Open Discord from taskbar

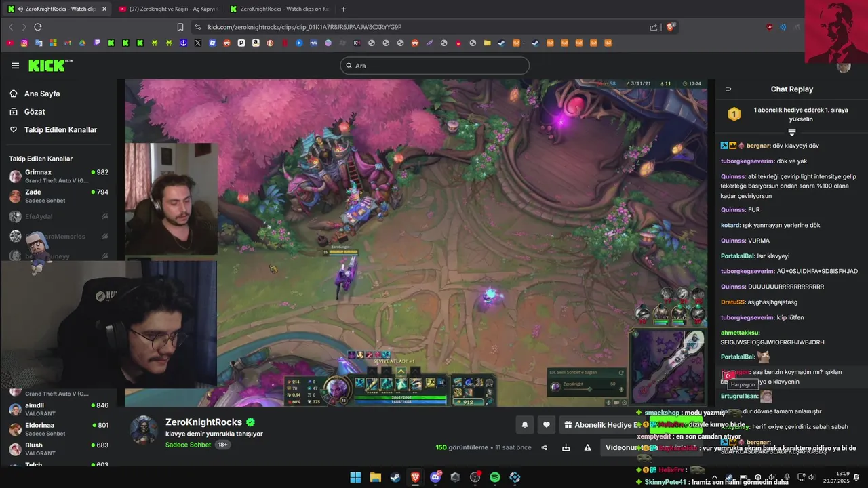435,477
